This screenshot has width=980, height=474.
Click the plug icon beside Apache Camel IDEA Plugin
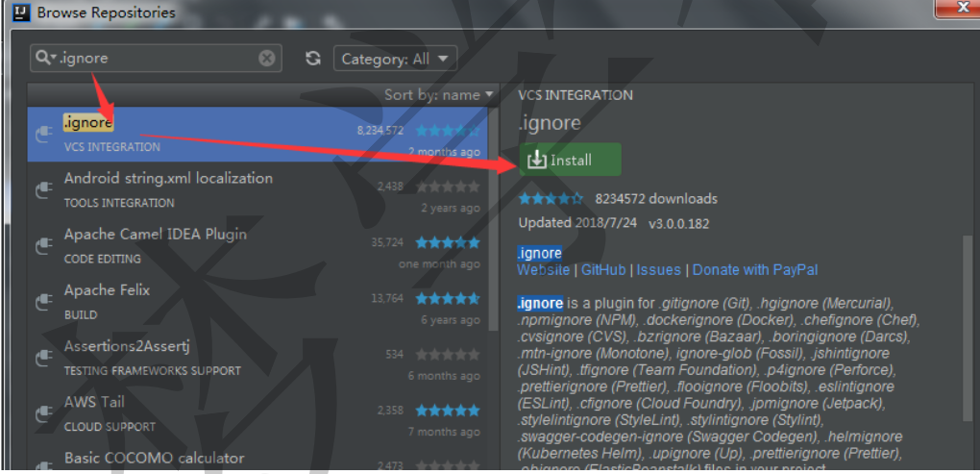[x=43, y=246]
